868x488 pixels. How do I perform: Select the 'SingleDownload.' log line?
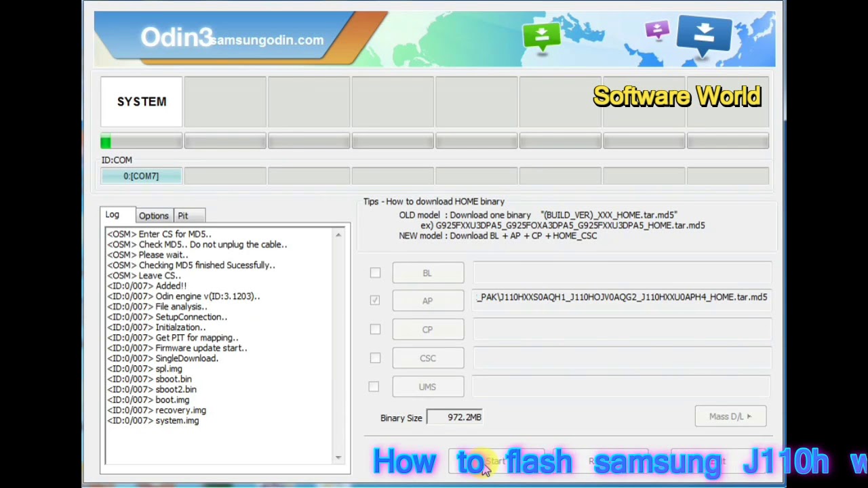163,359
